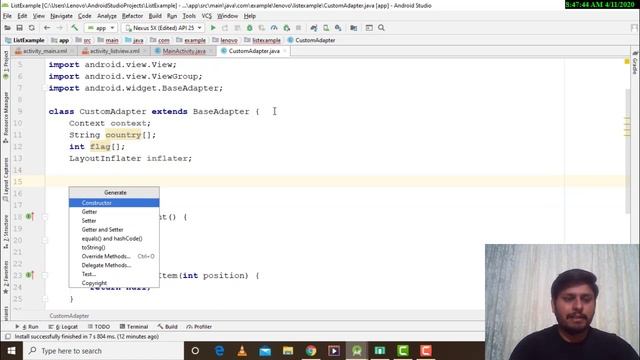
Task: Choose Test... in Generate menu
Action: tap(114, 274)
